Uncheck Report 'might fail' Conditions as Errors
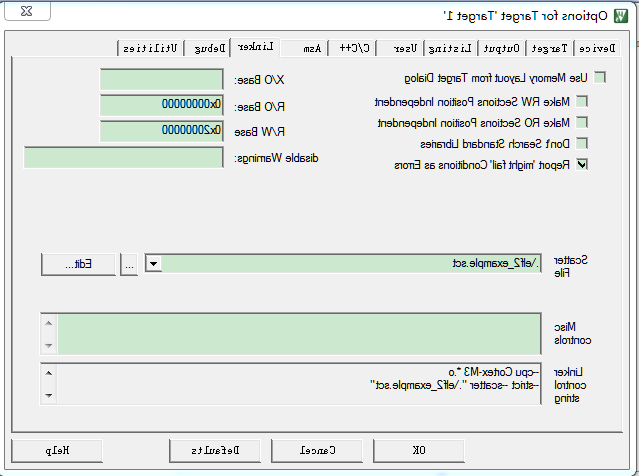Screen dimensions: 639x476 pos(582,164)
